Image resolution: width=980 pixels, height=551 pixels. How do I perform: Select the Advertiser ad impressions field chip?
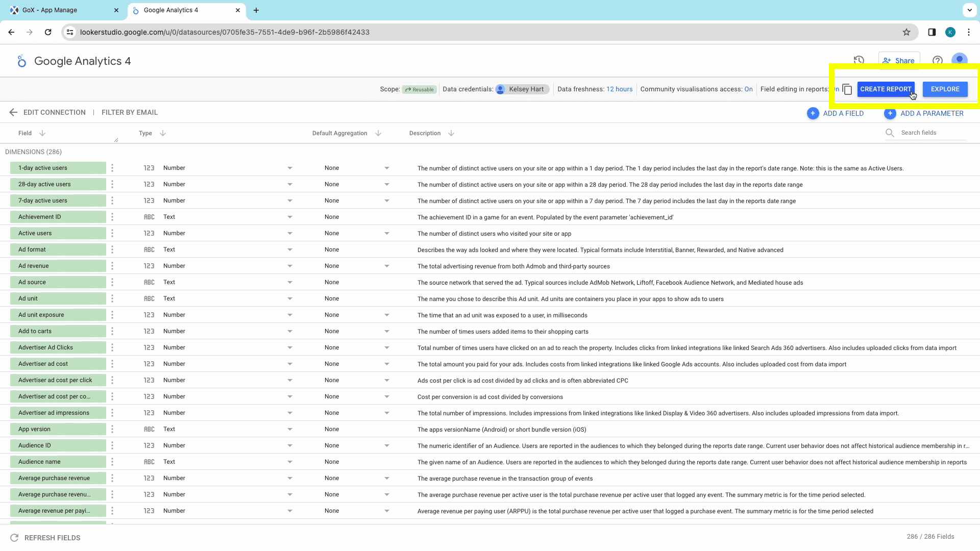click(x=58, y=413)
